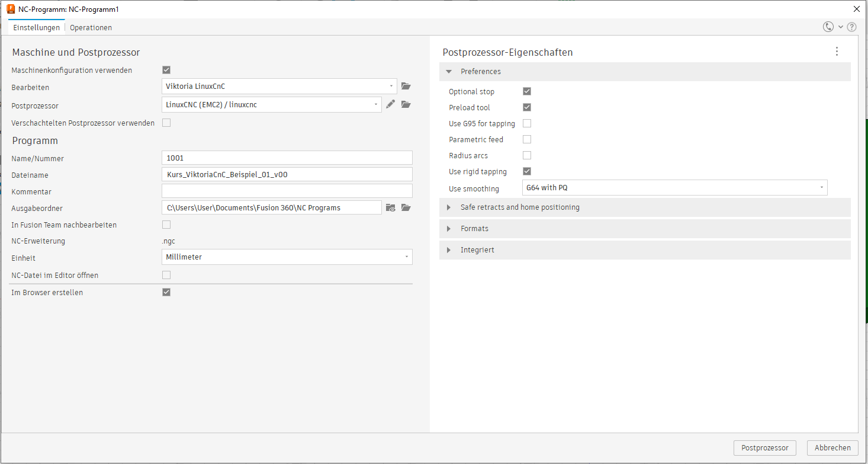
Task: Click the folder-with-eye icon beside Ausgabeordner
Action: point(391,207)
